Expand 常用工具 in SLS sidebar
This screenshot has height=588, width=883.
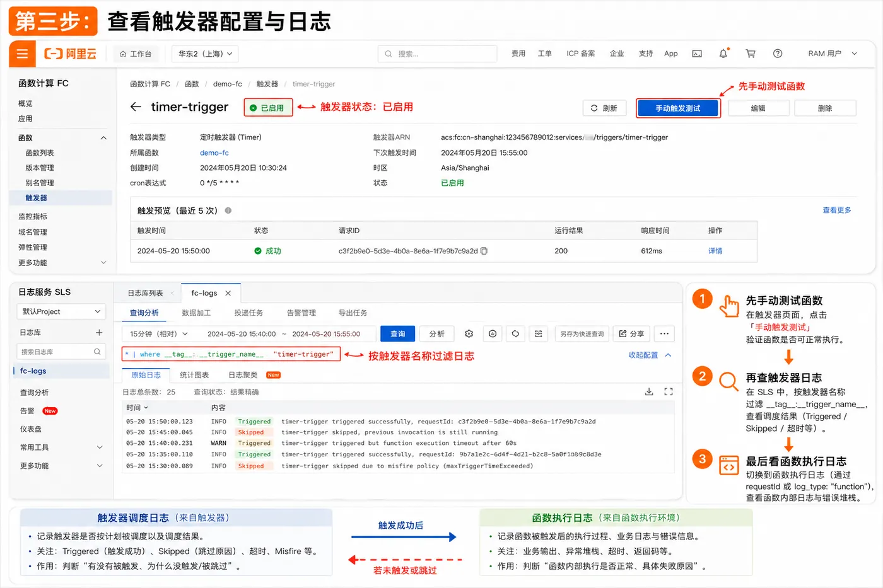[100, 447]
